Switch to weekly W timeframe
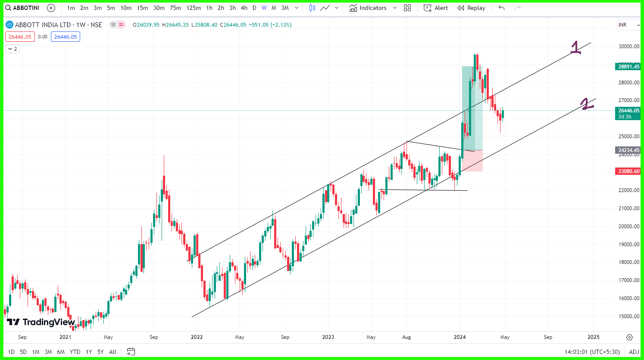 tap(264, 8)
